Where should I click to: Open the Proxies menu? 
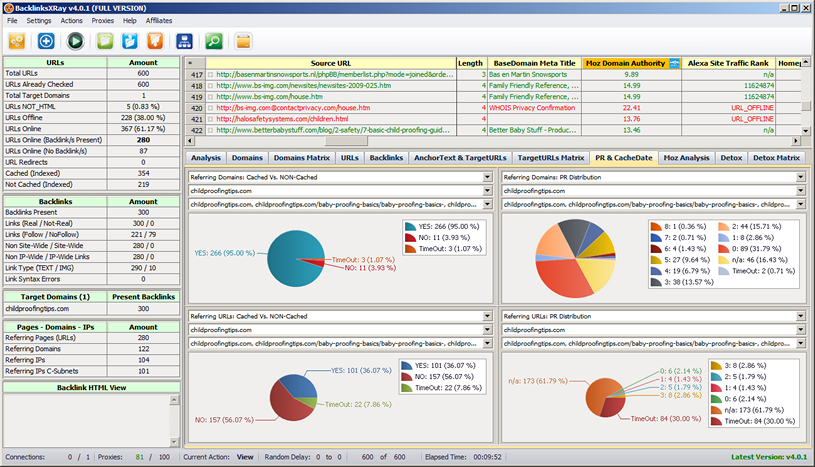coord(102,21)
